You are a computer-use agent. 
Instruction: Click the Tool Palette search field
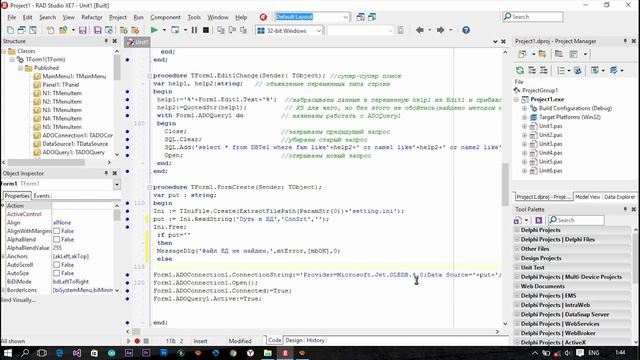pyautogui.click(x=576, y=220)
